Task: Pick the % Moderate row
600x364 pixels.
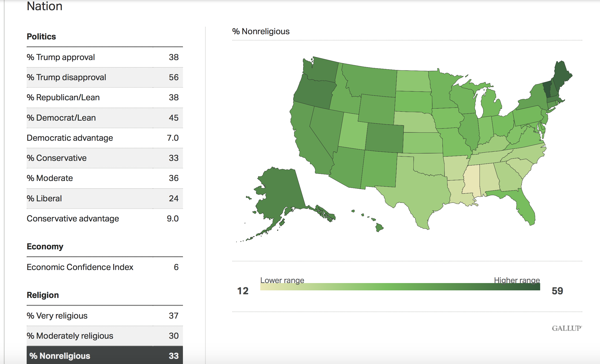Action: [105, 178]
